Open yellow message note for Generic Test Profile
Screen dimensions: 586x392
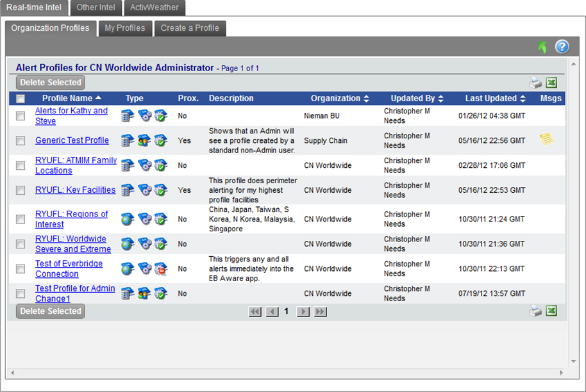click(546, 140)
